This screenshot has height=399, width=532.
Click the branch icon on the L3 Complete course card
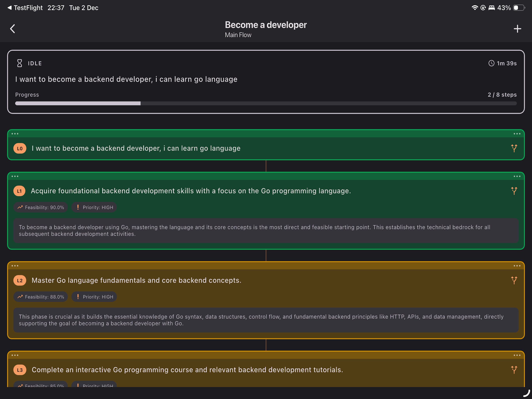click(514, 370)
